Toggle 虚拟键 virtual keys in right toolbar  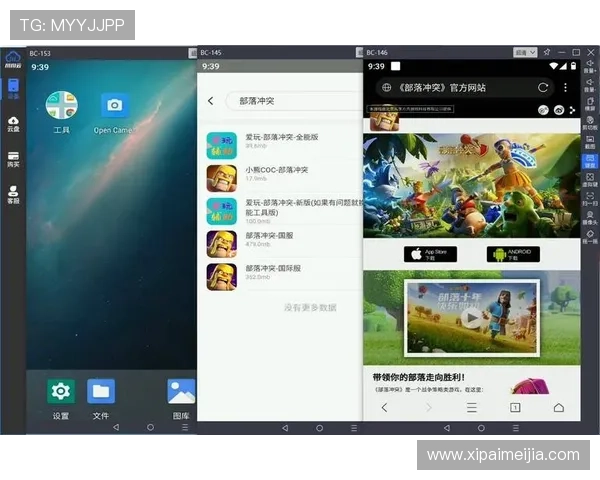point(590,180)
